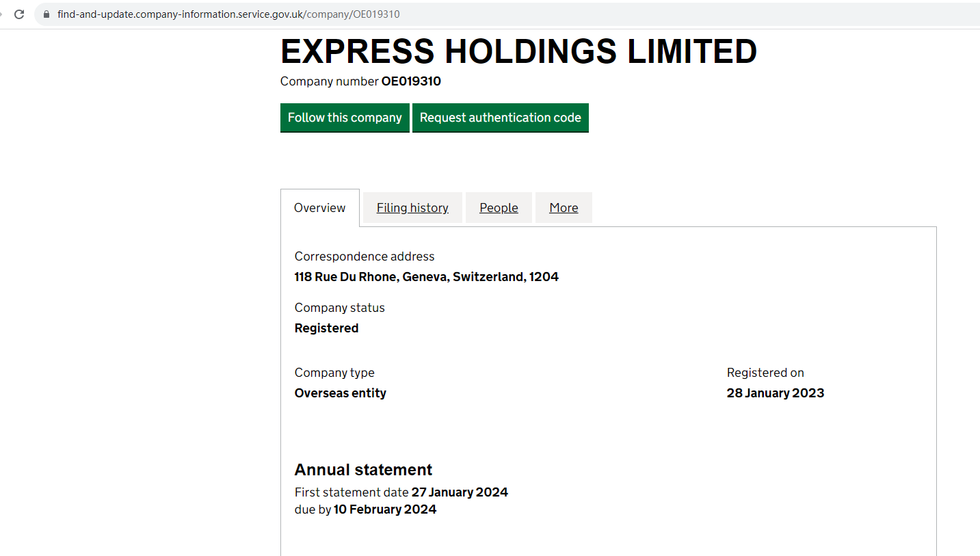Click the company number OE019310
Viewport: 980px width, 556px height.
[411, 81]
